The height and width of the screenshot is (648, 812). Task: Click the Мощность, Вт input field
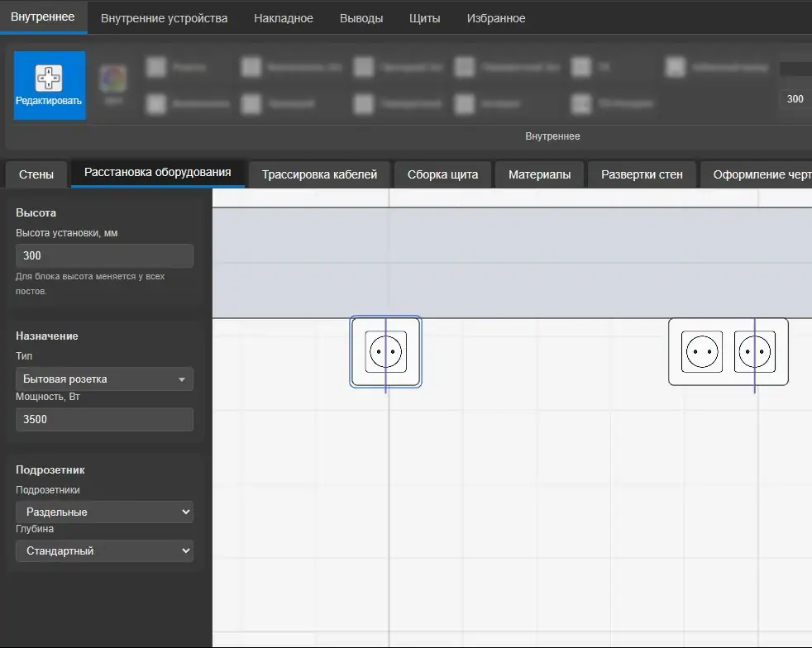point(105,419)
